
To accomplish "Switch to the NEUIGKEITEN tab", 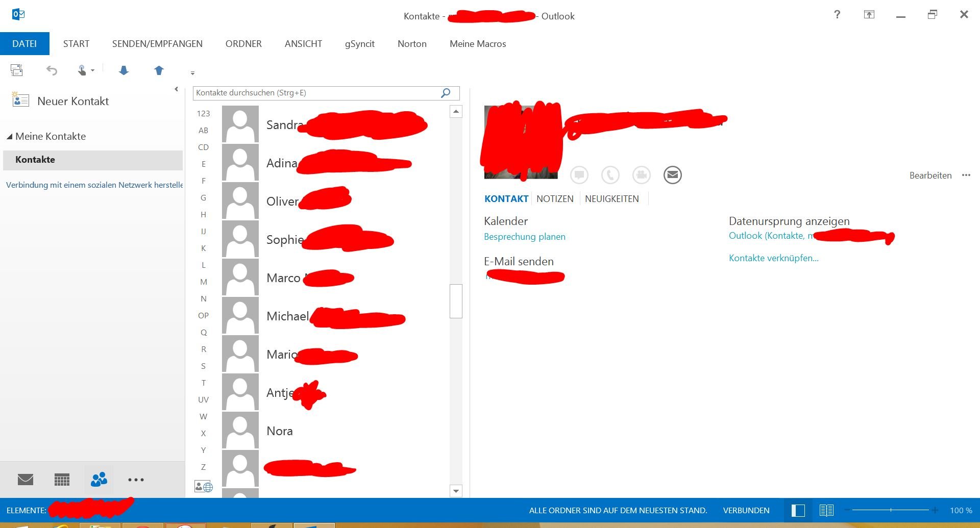I will coord(612,199).
